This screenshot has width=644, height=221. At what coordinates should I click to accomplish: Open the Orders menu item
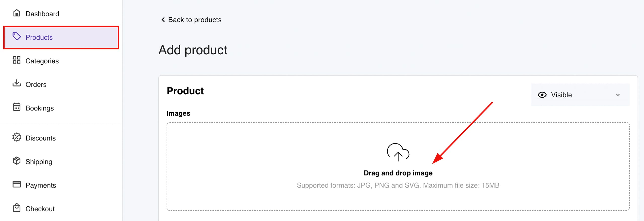click(36, 84)
